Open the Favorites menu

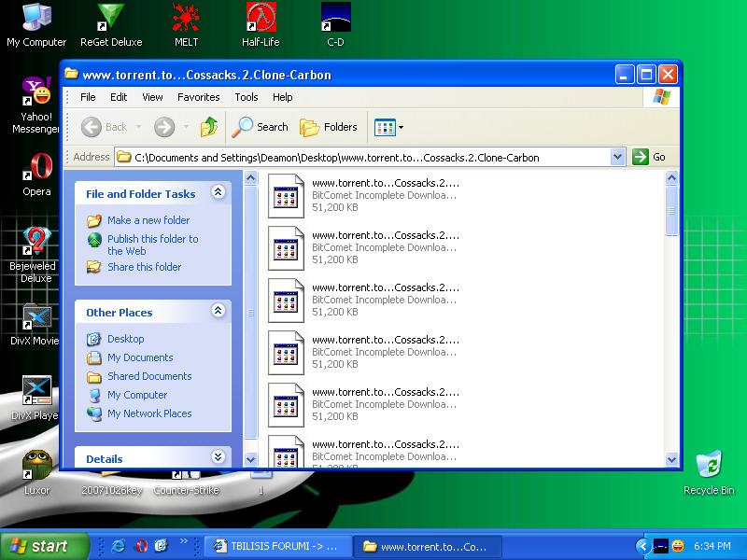[x=198, y=97]
